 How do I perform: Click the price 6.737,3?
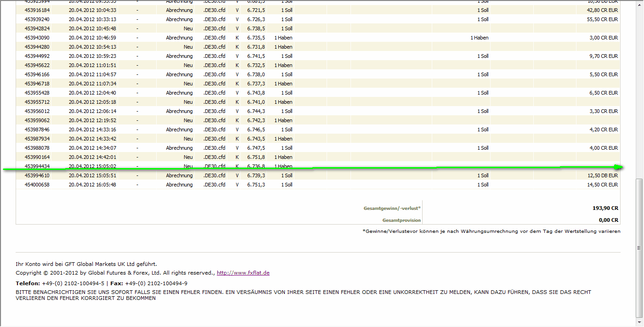click(256, 84)
